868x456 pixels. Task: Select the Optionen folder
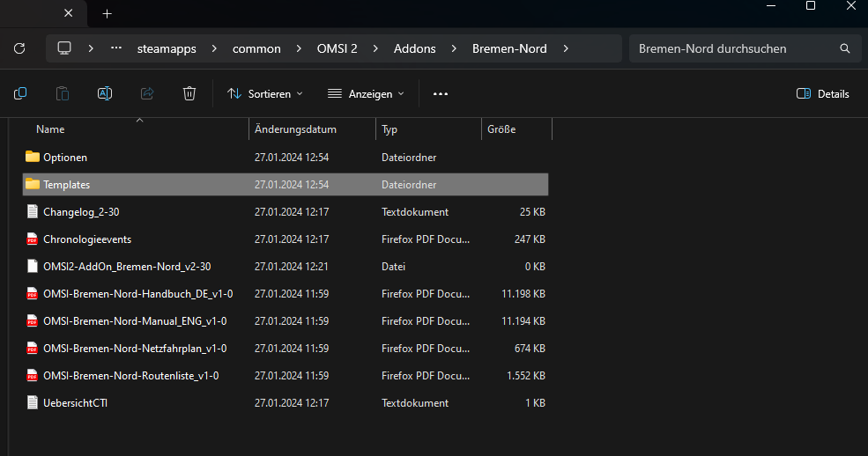point(65,158)
